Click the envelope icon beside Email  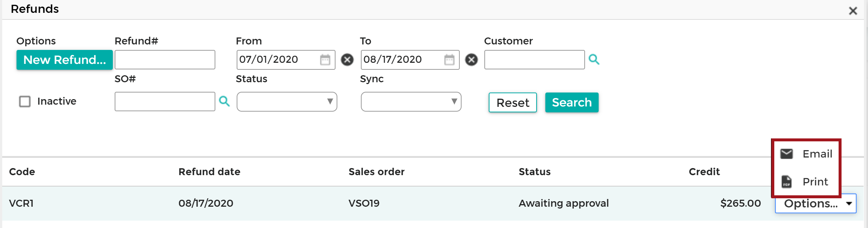point(786,153)
